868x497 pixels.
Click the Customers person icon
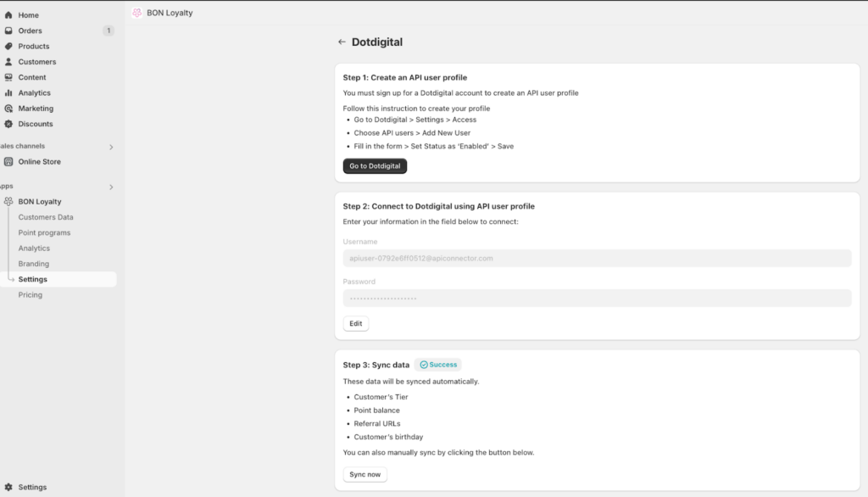tap(8, 62)
